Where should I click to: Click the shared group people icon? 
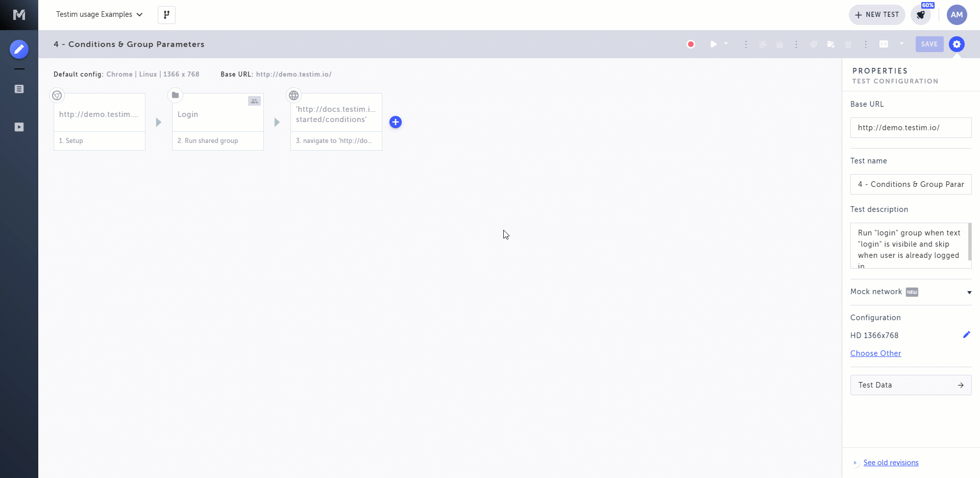pyautogui.click(x=254, y=101)
